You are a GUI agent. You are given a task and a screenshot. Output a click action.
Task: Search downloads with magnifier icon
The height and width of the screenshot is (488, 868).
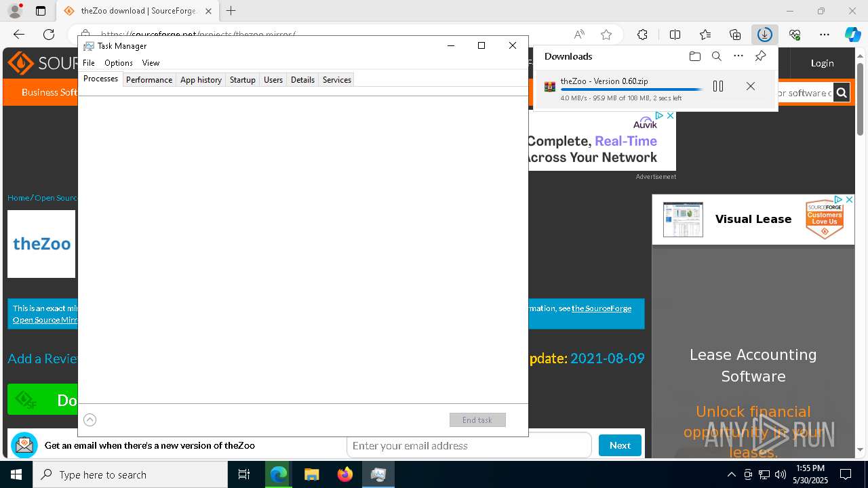point(716,56)
